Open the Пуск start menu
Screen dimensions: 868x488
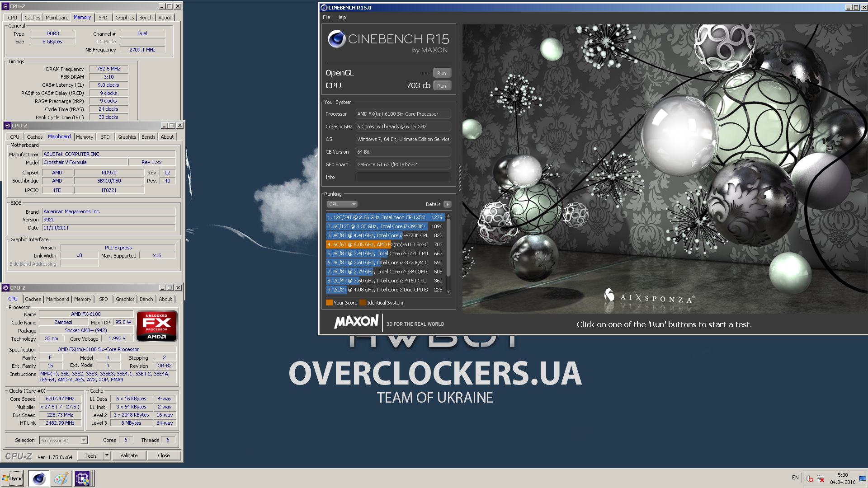pos(13,478)
